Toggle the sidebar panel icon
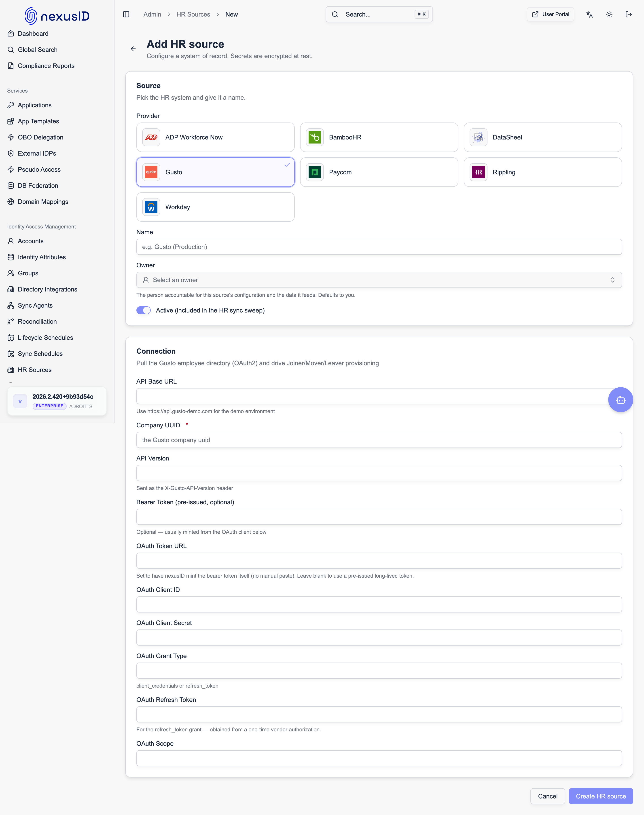Viewport: 644px width, 815px height. (x=126, y=14)
